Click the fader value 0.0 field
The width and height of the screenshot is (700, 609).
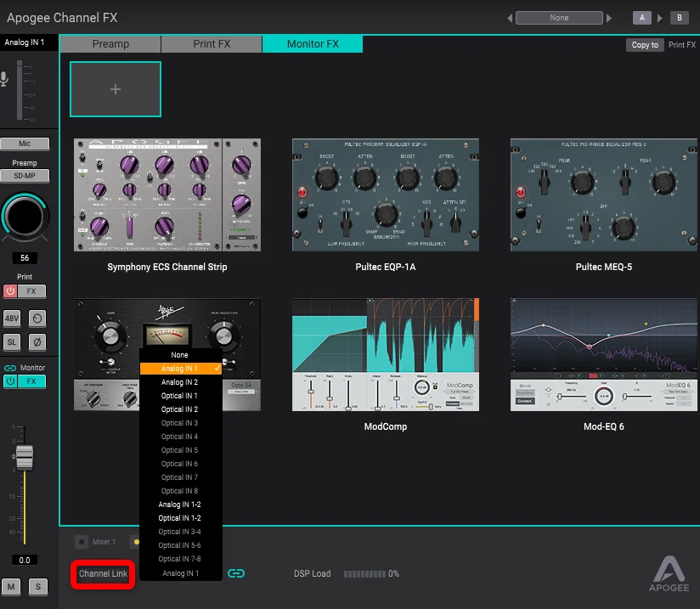point(25,561)
